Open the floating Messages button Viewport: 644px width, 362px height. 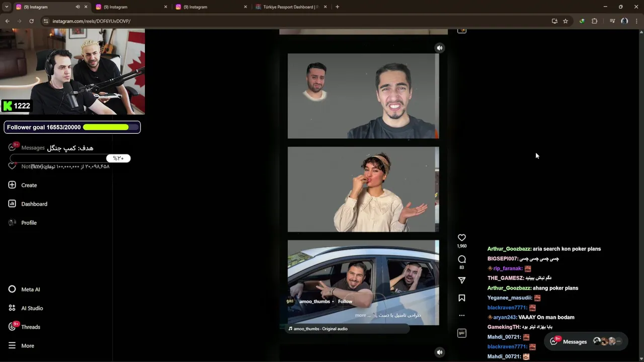[x=586, y=341]
